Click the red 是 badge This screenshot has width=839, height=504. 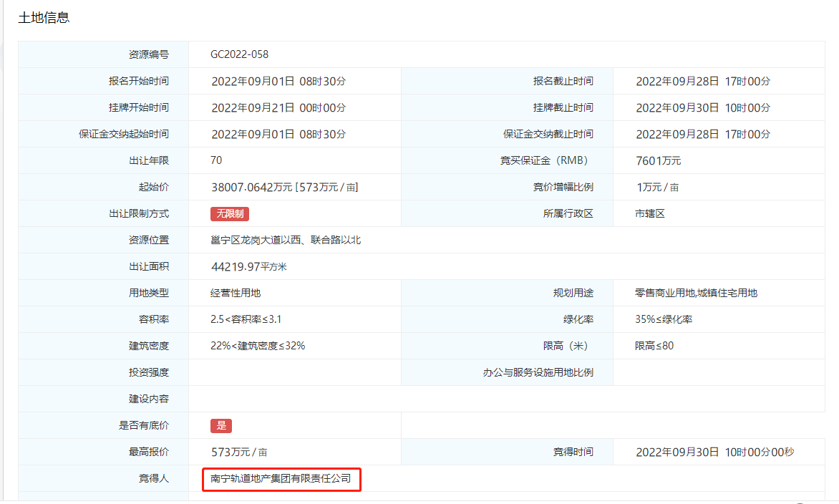(x=221, y=425)
